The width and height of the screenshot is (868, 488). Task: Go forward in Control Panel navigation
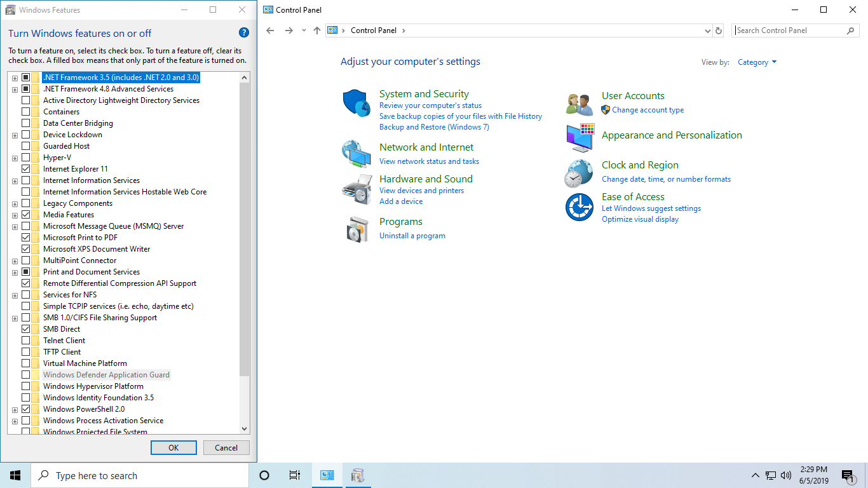click(289, 30)
